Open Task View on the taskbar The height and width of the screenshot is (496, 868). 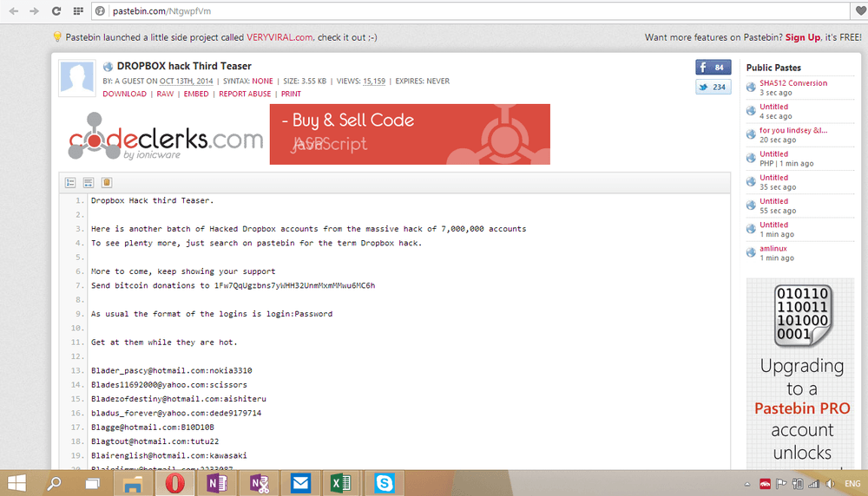(92, 484)
